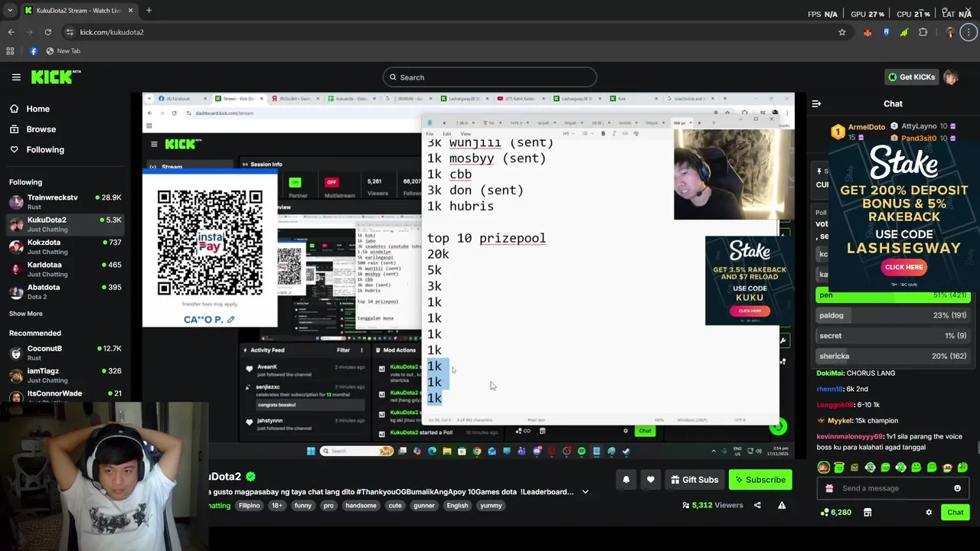Viewport: 980px width, 551px height.
Task: Open gift icon in message box
Action: (x=829, y=488)
